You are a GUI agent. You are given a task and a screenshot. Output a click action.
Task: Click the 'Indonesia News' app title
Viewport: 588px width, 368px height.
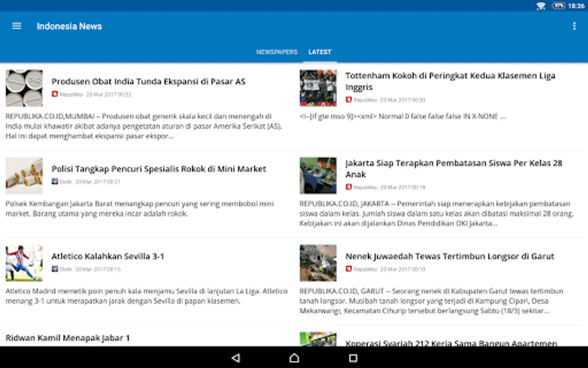(x=69, y=26)
